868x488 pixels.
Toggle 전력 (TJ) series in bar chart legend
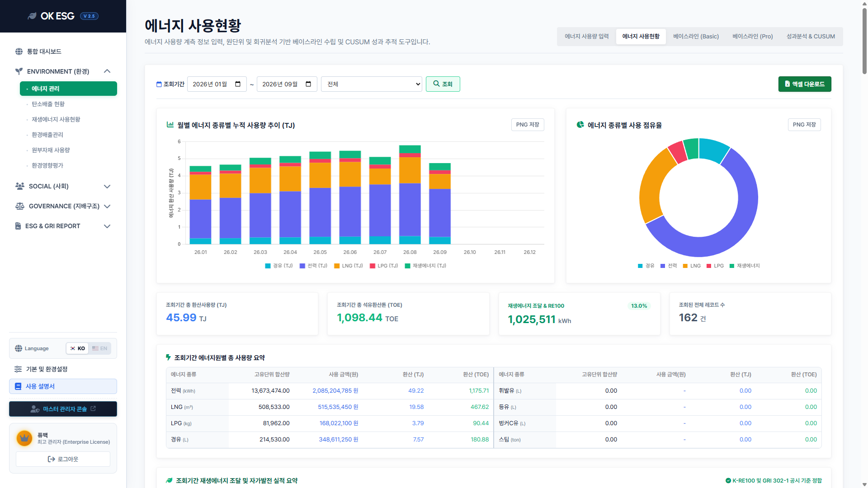(x=313, y=266)
